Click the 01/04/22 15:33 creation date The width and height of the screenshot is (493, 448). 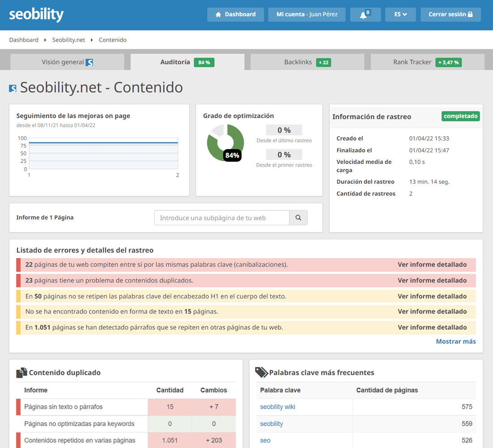click(x=429, y=138)
